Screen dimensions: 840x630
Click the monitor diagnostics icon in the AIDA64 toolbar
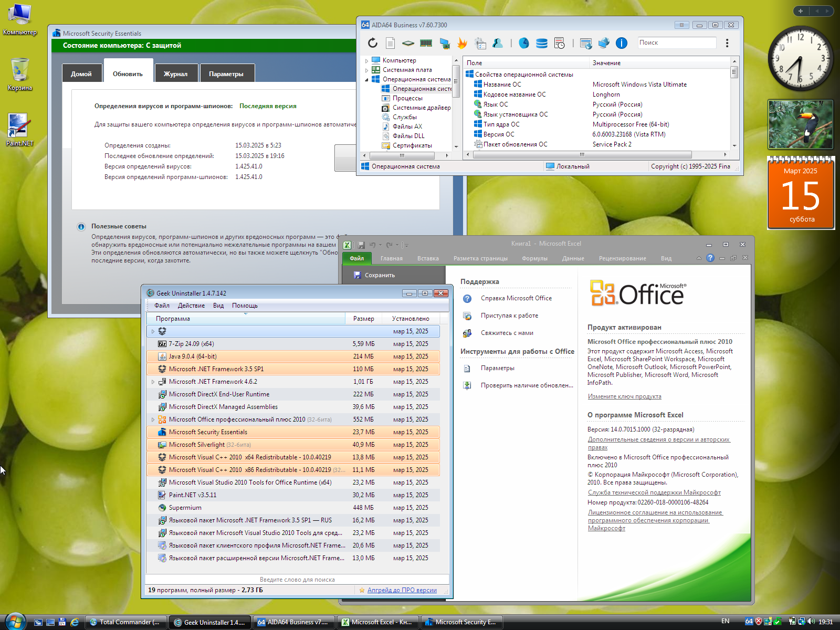444,43
